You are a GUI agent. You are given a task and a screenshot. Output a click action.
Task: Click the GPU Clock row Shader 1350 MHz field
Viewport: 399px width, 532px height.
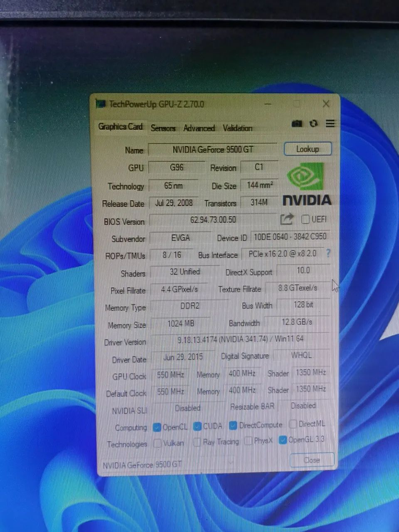(310, 372)
